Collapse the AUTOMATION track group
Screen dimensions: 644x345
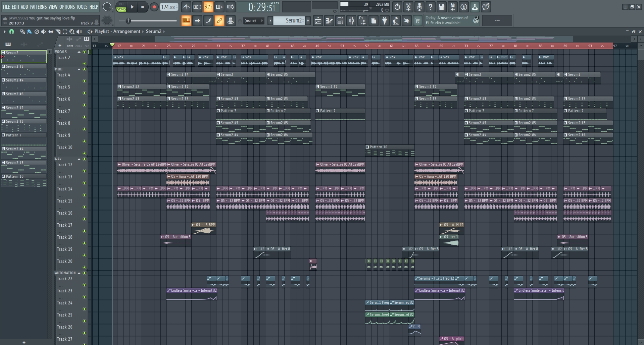click(79, 273)
